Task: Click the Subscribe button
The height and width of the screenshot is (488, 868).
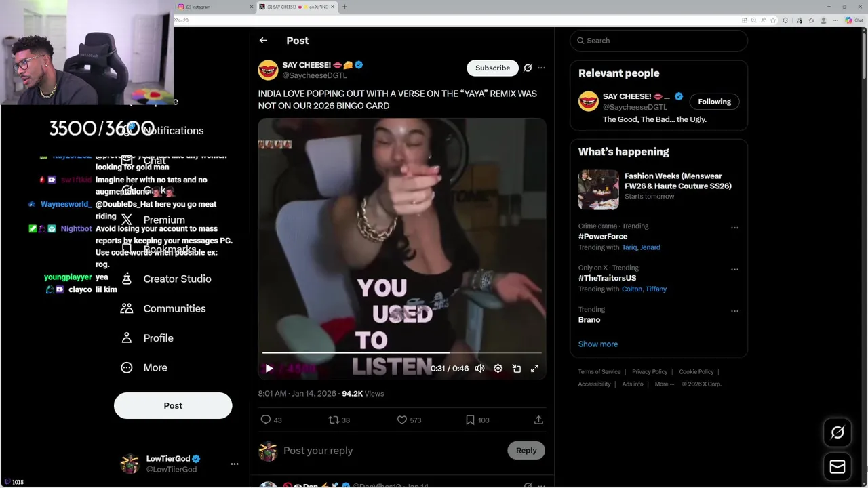Action: [x=492, y=68]
